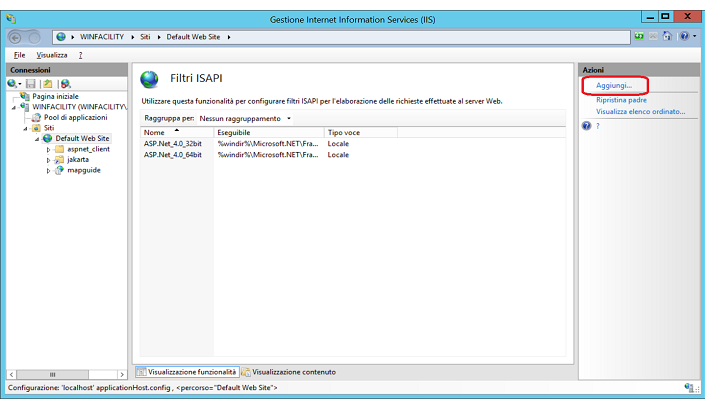Open dropdown arrow after WINFACILITY breadcrumb
Image resolution: width=705 pixels, height=399 pixels.
133,37
